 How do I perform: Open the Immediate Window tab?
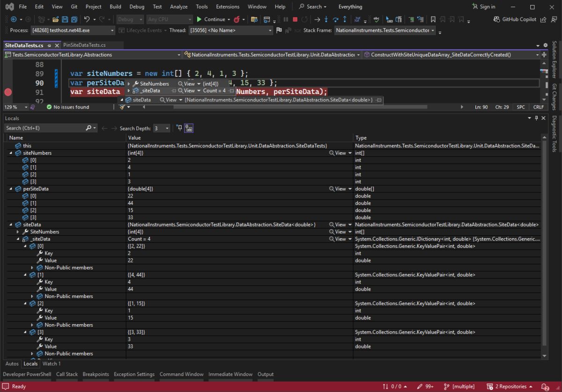pos(230,374)
